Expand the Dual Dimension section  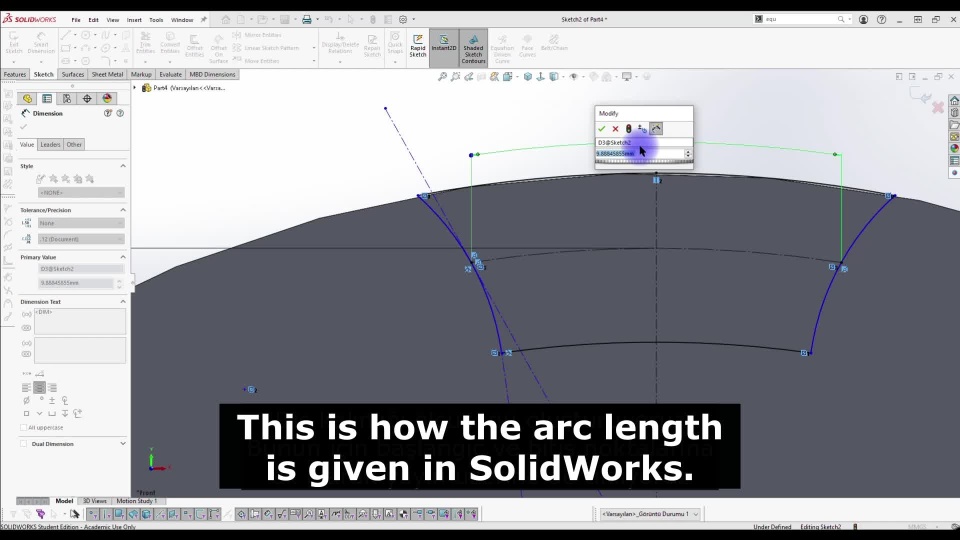pos(122,444)
